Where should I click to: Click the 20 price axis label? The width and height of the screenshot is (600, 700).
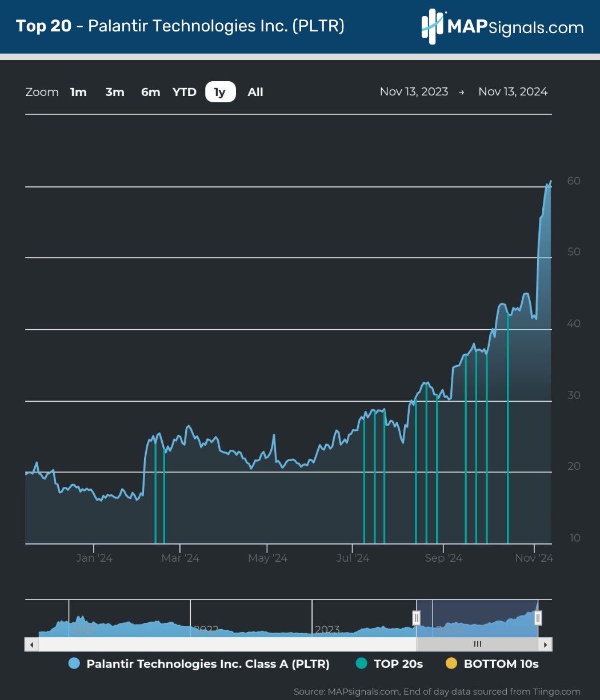pyautogui.click(x=574, y=466)
